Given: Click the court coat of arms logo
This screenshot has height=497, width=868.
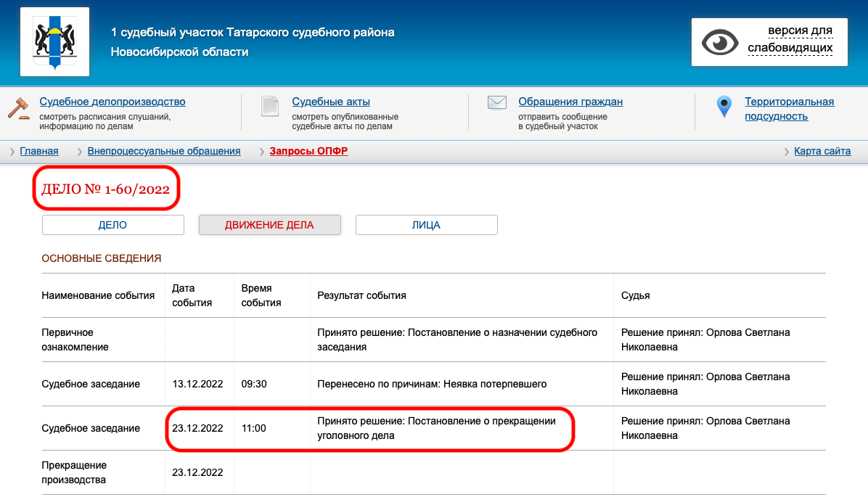Looking at the screenshot, I should (54, 42).
